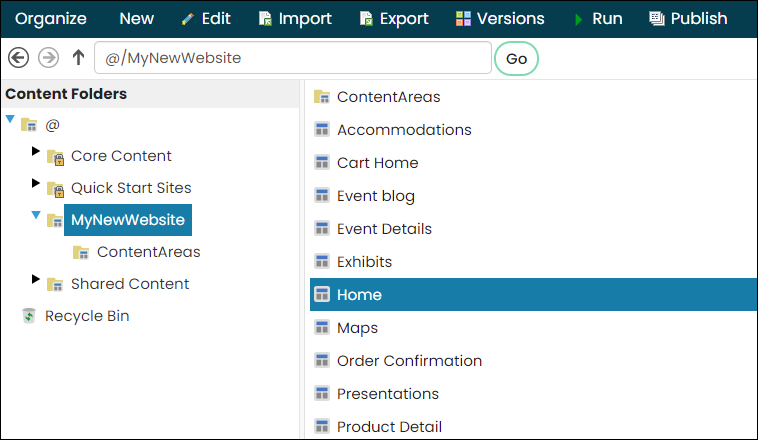
Task: Expand the Shared Content folder
Action: coord(35,279)
